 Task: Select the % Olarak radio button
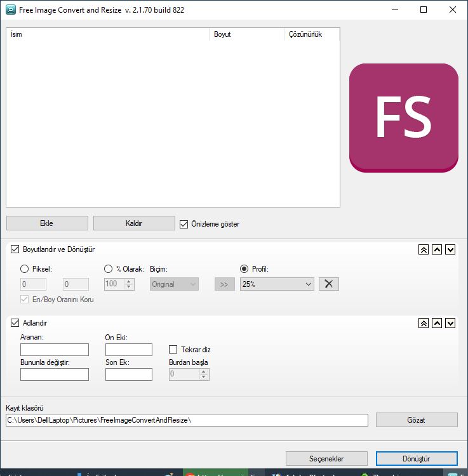108,269
